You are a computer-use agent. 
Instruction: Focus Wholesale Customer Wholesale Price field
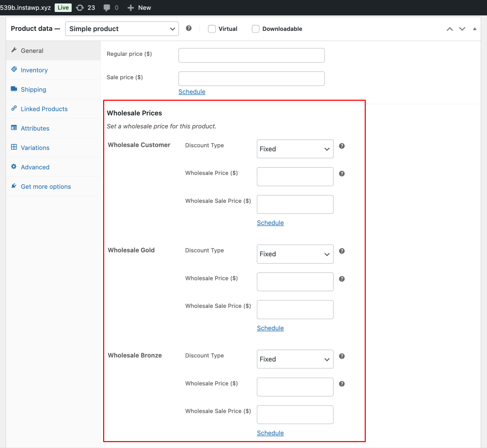295,177
